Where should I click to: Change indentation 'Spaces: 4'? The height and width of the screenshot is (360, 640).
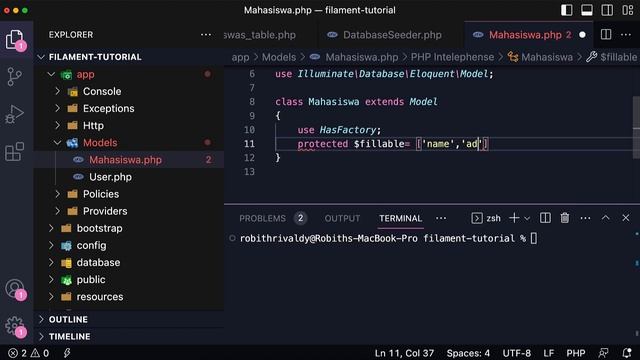tap(468, 353)
